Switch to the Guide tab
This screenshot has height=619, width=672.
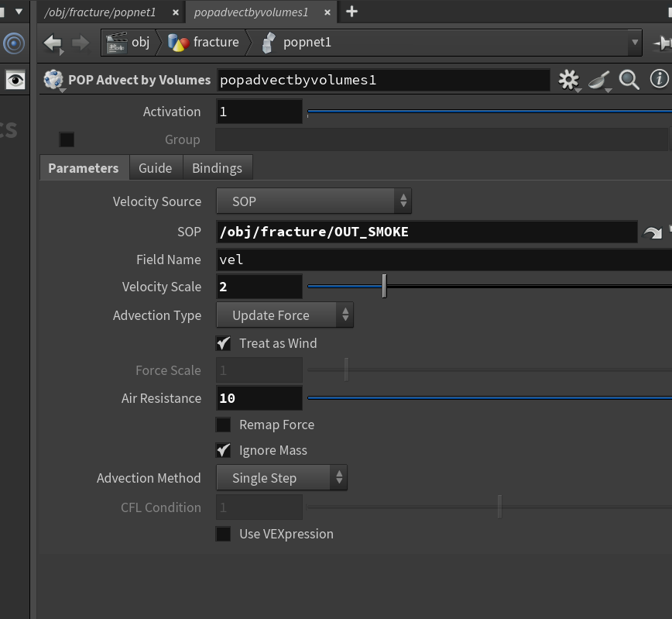pyautogui.click(x=155, y=167)
